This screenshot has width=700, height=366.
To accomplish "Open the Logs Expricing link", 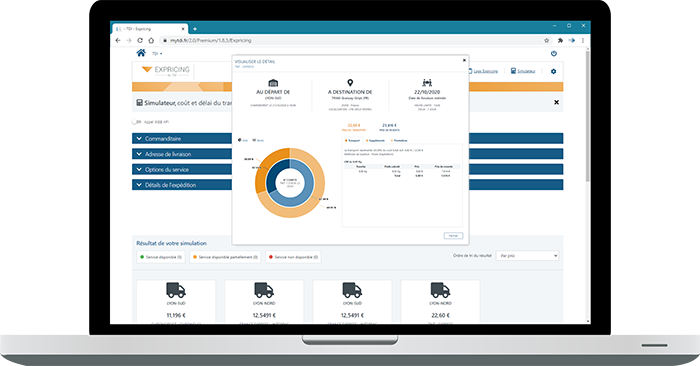I will click(486, 71).
